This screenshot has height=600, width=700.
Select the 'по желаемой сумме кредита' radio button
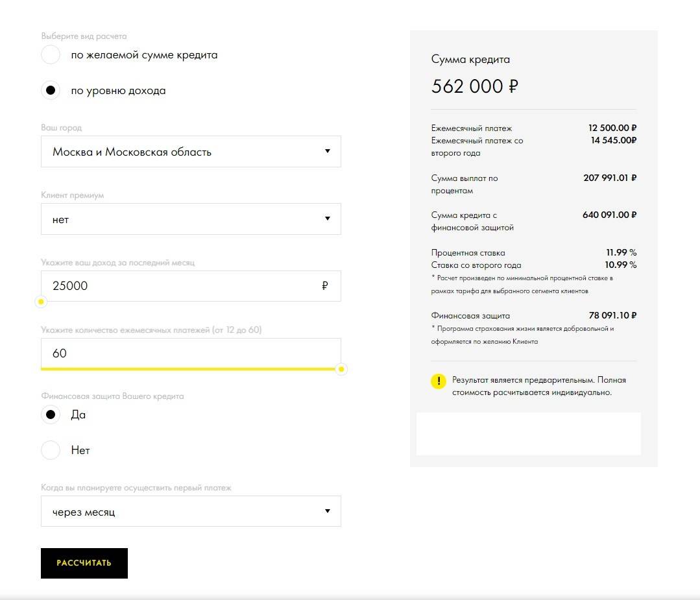[51, 55]
